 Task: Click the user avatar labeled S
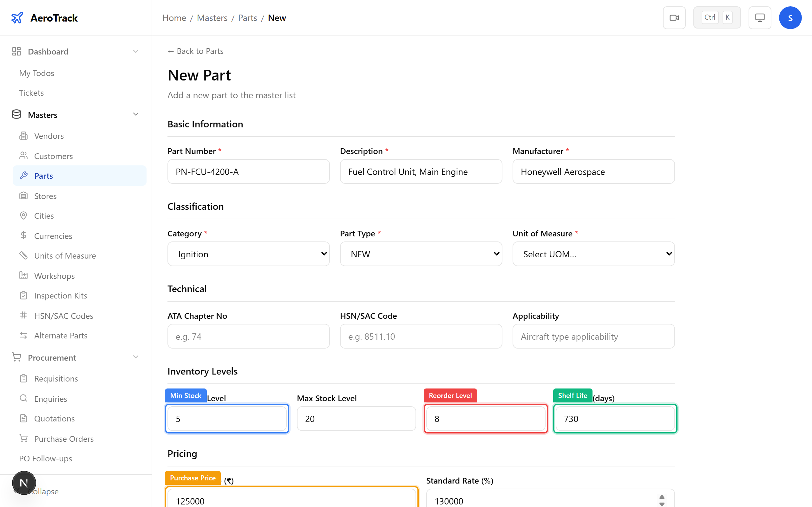click(790, 17)
